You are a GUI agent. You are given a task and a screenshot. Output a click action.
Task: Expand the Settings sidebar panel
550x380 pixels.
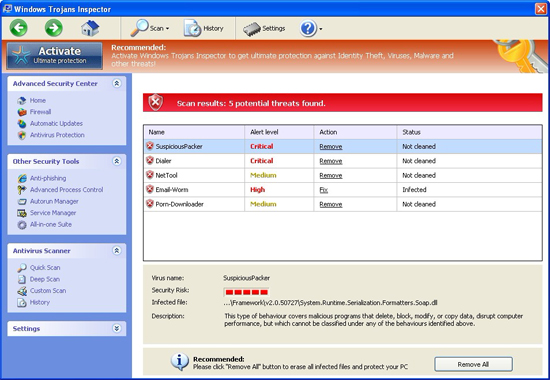(x=117, y=328)
